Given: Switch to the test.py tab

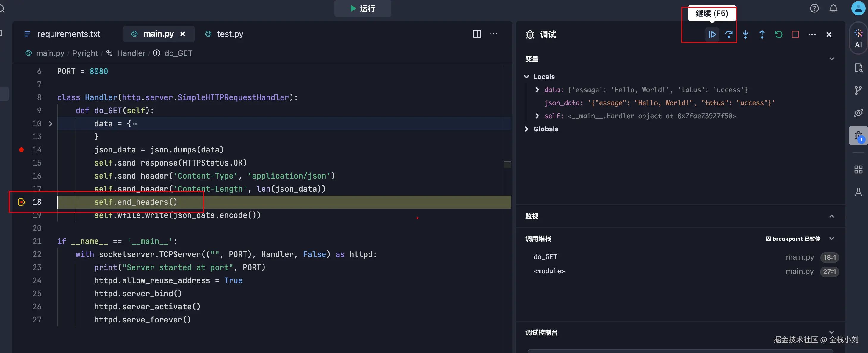Looking at the screenshot, I should pyautogui.click(x=230, y=34).
